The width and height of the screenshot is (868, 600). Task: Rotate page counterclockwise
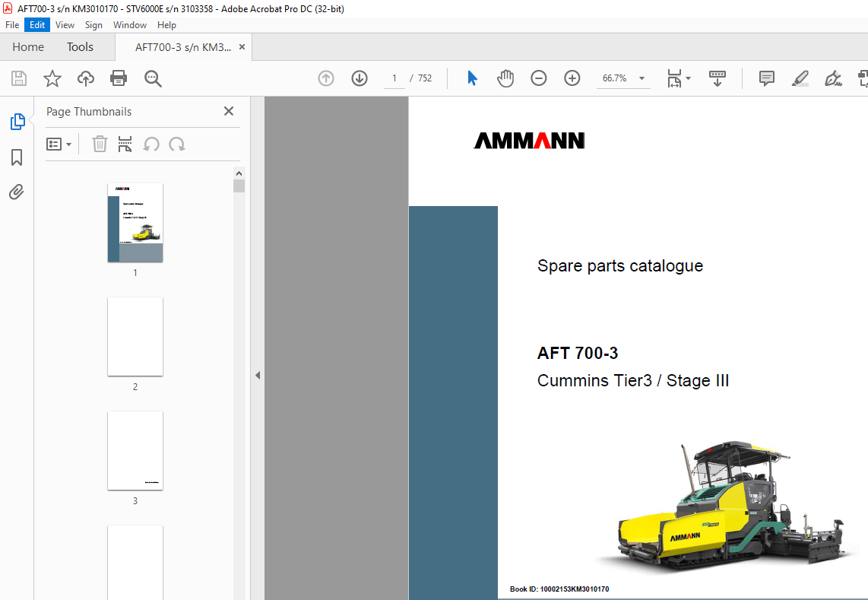coord(151,144)
